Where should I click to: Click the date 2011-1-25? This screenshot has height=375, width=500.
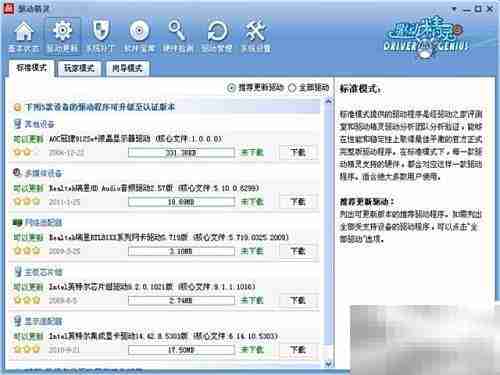pyautogui.click(x=64, y=202)
